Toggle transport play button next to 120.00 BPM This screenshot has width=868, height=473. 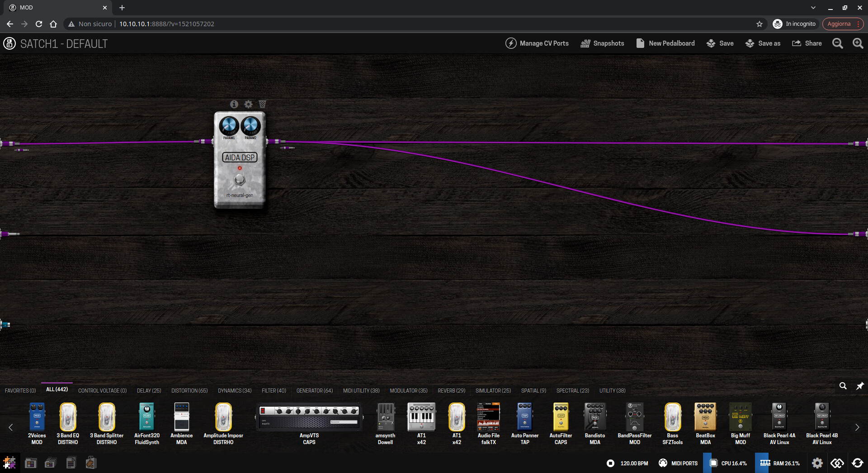[610, 463]
